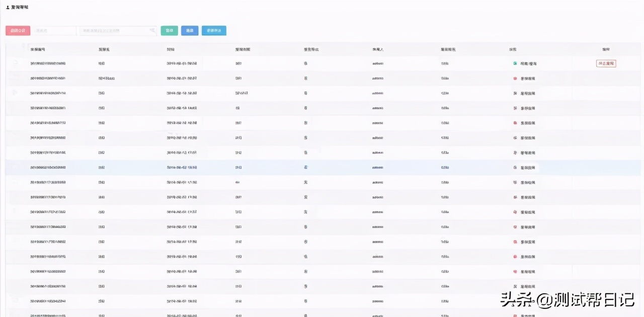Screen dimensions: 644x317
Task: Click the red outlined button in the first table row
Action: (606, 63)
